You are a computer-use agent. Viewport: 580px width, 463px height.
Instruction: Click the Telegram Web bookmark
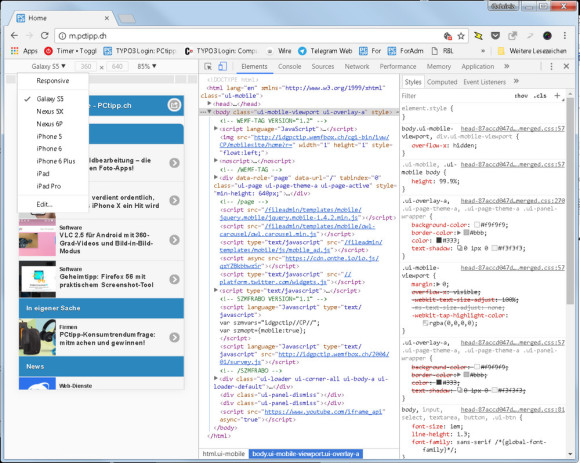click(325, 51)
